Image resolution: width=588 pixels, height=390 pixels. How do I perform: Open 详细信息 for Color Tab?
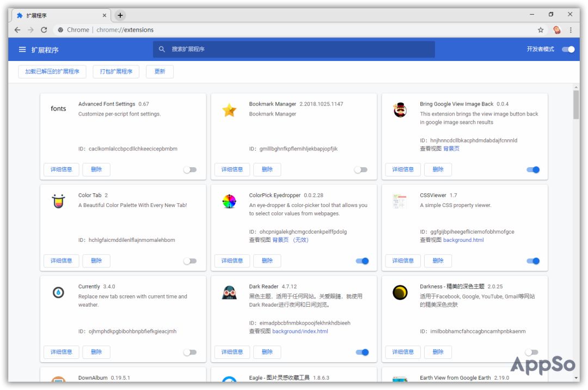point(61,260)
